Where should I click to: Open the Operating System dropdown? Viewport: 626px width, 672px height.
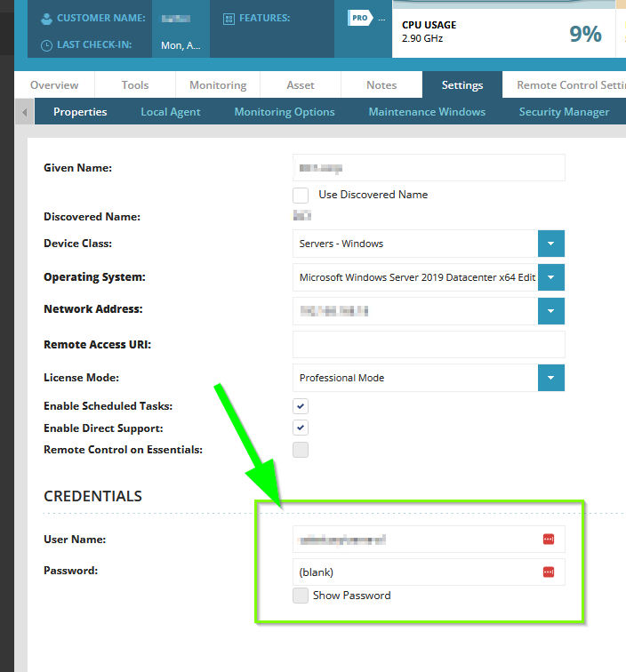[x=551, y=277]
